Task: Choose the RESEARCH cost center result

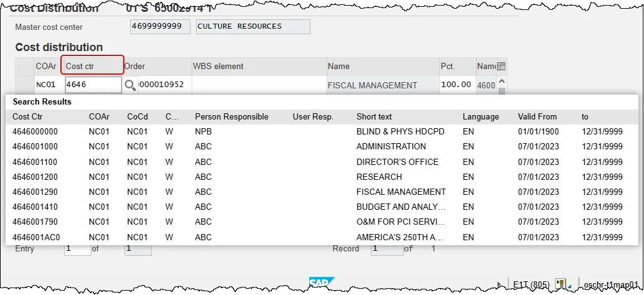Action: pyautogui.click(x=379, y=177)
